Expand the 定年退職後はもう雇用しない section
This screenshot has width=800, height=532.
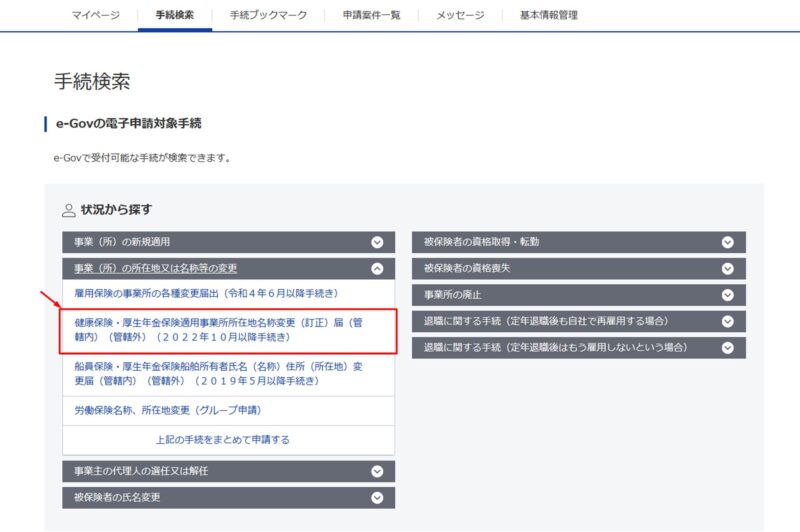coord(727,347)
